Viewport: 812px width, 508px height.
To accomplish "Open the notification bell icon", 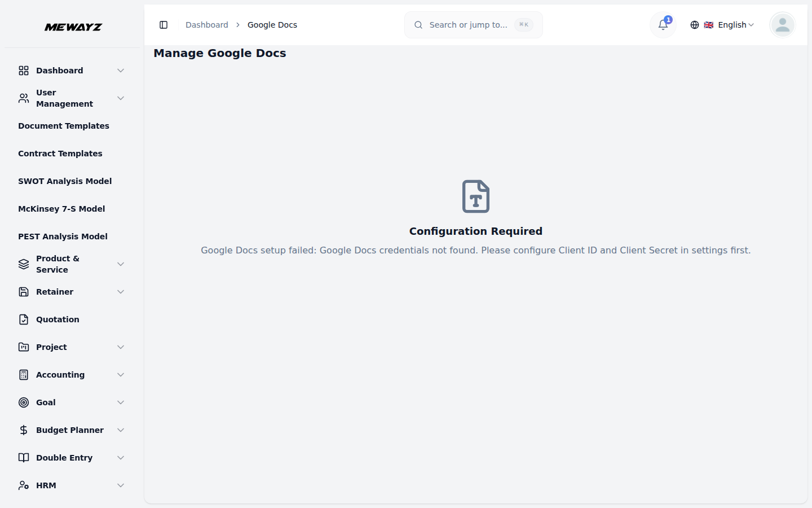I will [663, 25].
